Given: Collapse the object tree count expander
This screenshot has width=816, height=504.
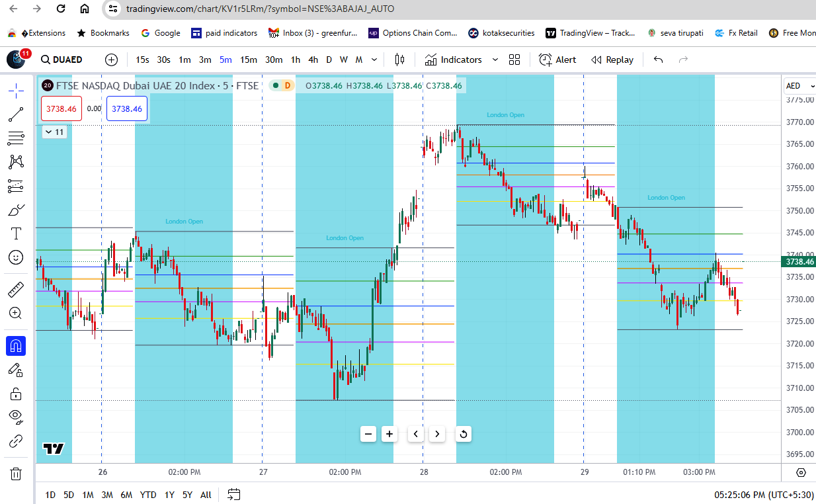Looking at the screenshot, I should point(54,132).
